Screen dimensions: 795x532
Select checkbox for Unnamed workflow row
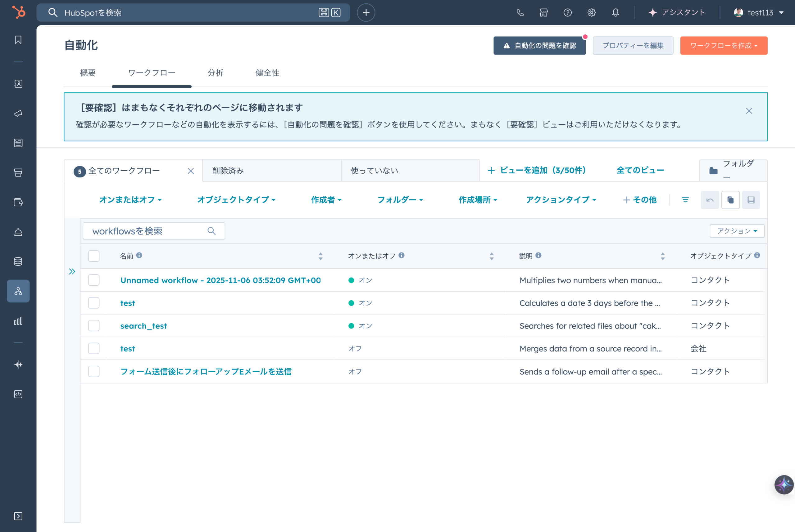tap(94, 280)
